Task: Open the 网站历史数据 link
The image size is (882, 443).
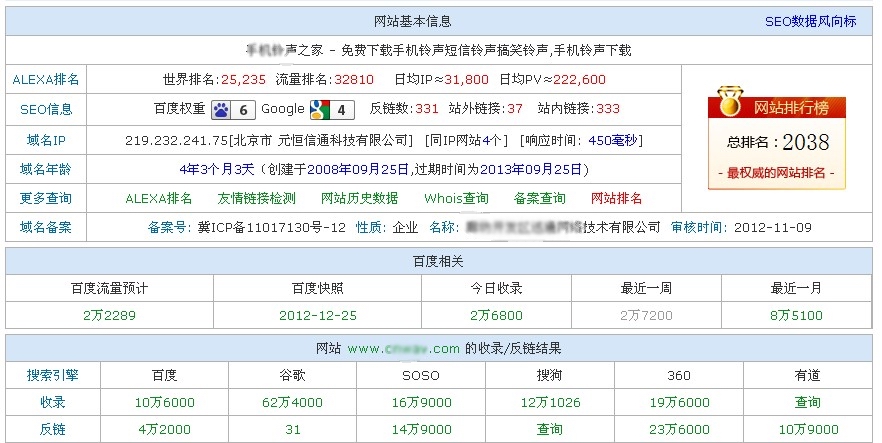Action: (x=359, y=198)
